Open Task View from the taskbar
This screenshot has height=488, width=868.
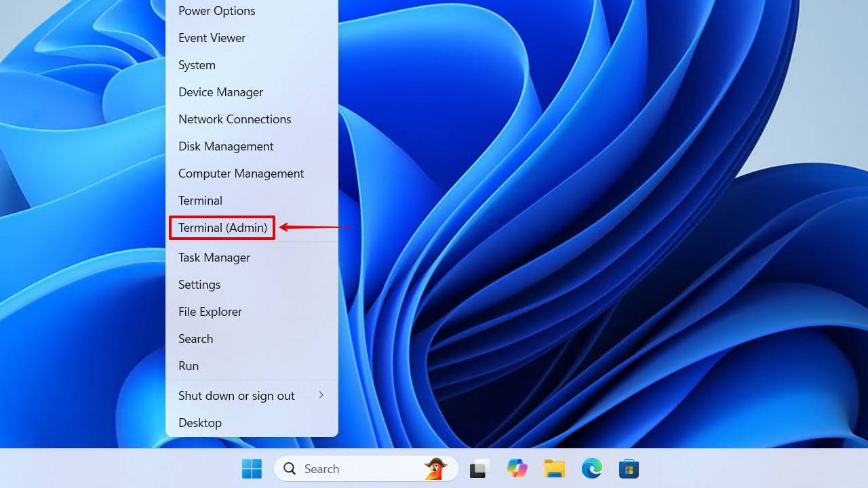(x=480, y=468)
